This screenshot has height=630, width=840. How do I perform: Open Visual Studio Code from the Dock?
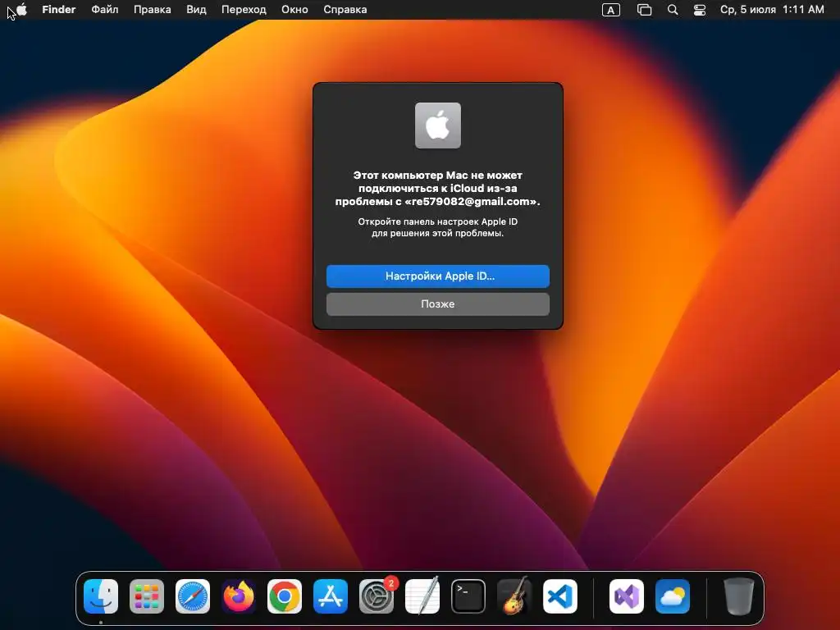coord(560,596)
